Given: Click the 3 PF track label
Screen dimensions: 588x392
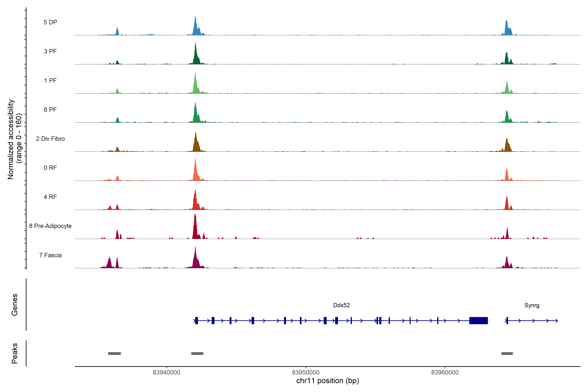Looking at the screenshot, I should (x=50, y=51).
